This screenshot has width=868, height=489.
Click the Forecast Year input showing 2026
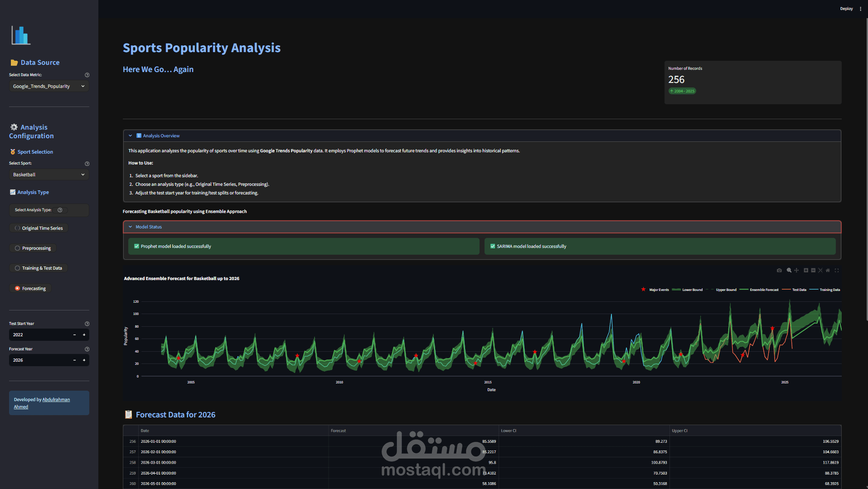(39, 360)
